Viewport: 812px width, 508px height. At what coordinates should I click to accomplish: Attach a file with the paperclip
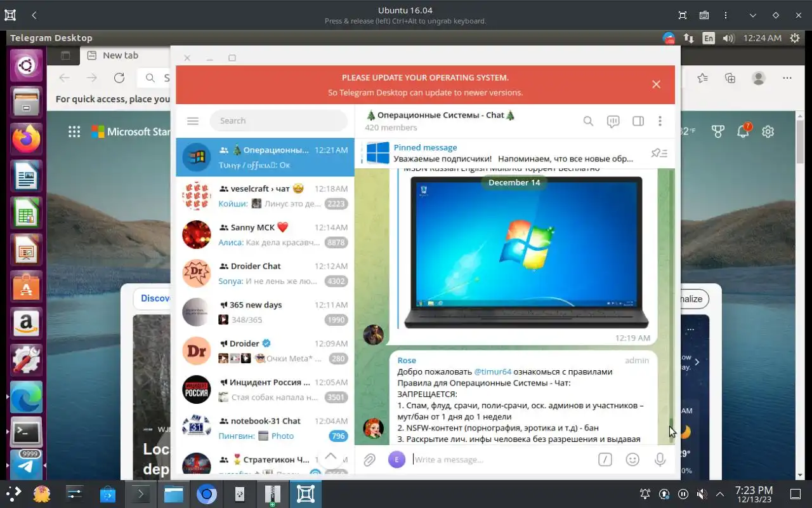pos(370,459)
